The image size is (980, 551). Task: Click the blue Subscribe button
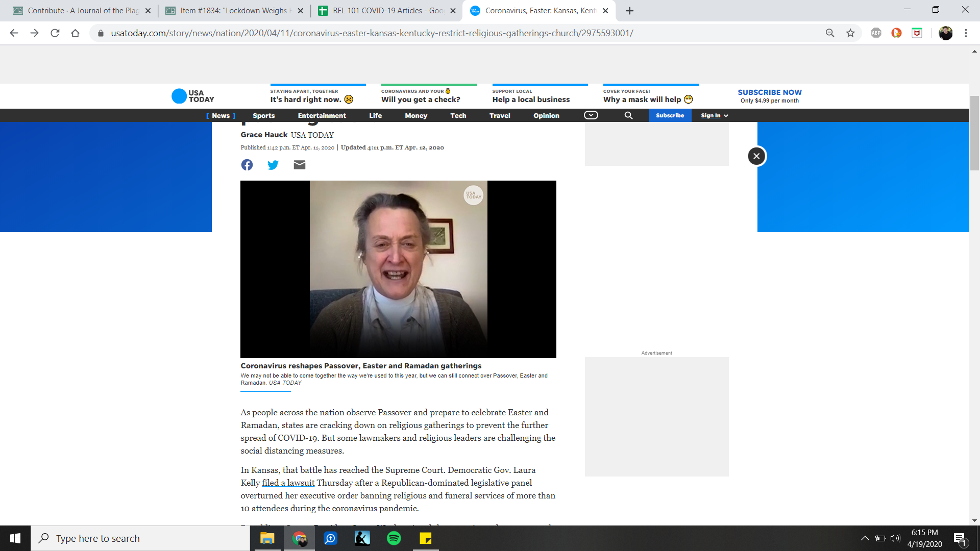670,116
